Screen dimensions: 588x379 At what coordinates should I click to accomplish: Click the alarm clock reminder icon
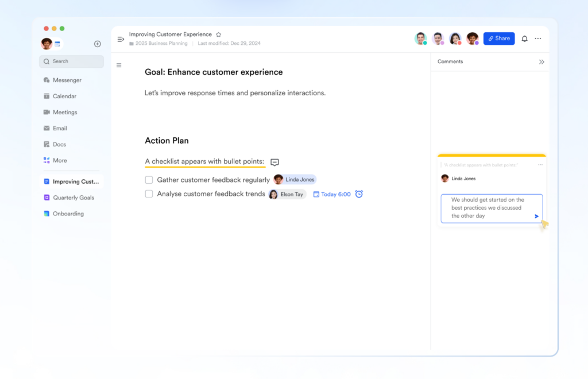click(359, 194)
